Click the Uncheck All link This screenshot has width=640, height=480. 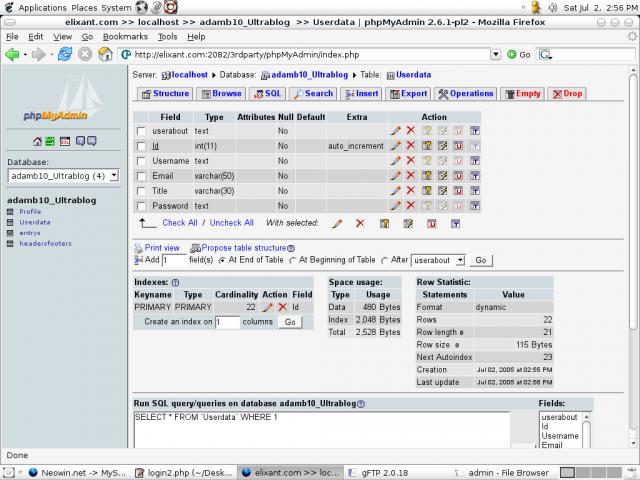pyautogui.click(x=231, y=223)
